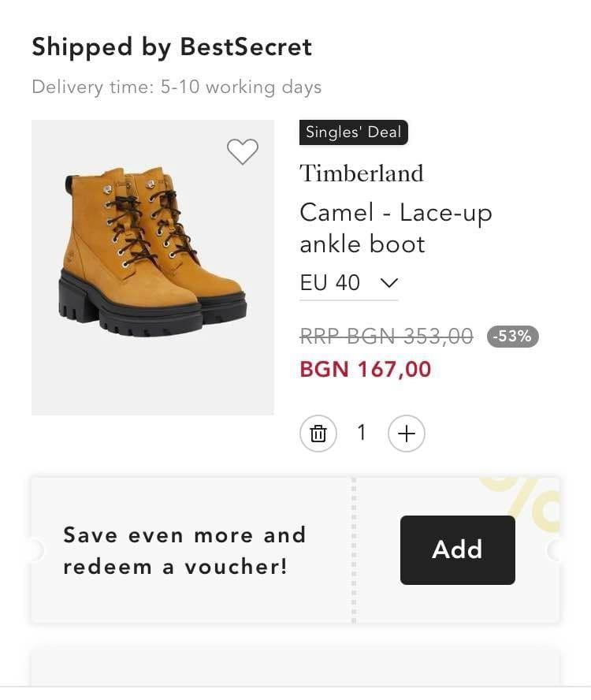Viewport: 591px width, 700px height.
Task: Click the -53% discount badge
Action: point(513,337)
